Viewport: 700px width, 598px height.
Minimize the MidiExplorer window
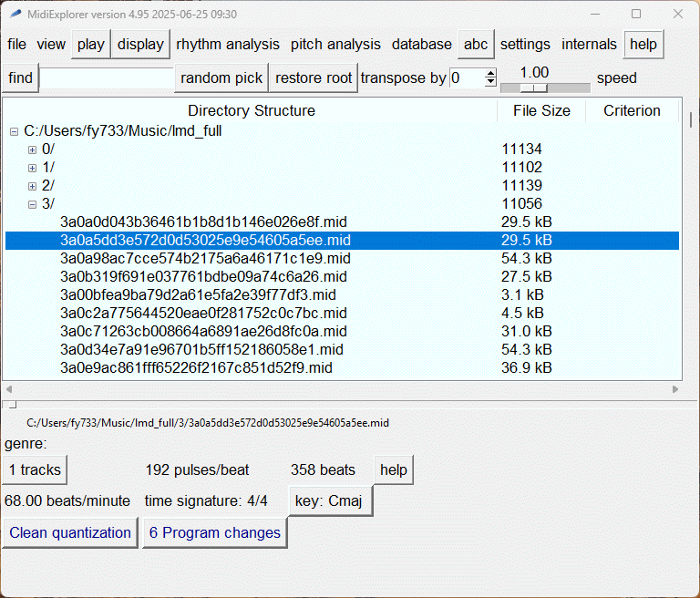(594, 14)
